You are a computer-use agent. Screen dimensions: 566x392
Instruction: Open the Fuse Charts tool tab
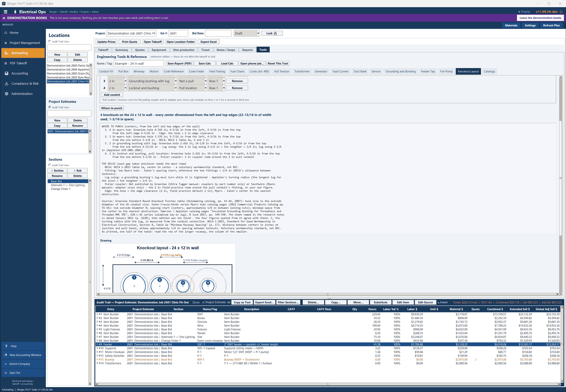pyautogui.click(x=237, y=71)
